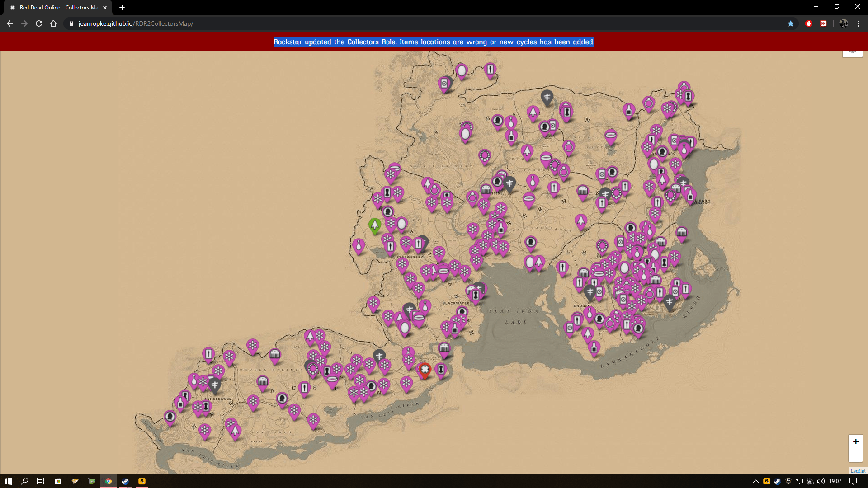Select the pink flower marker west of Blackwater
This screenshot has width=868, height=488.
pos(373,303)
